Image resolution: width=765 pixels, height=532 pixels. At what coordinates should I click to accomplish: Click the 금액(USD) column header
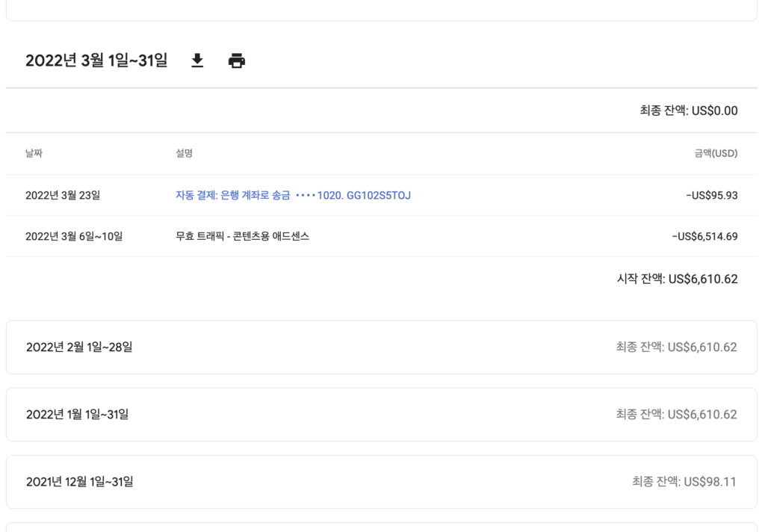[x=715, y=153]
